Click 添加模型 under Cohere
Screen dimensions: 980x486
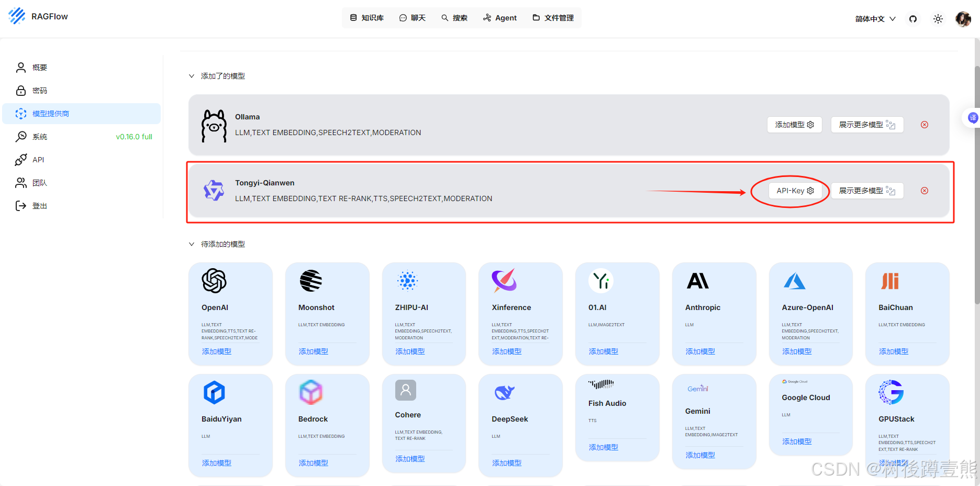(x=410, y=459)
